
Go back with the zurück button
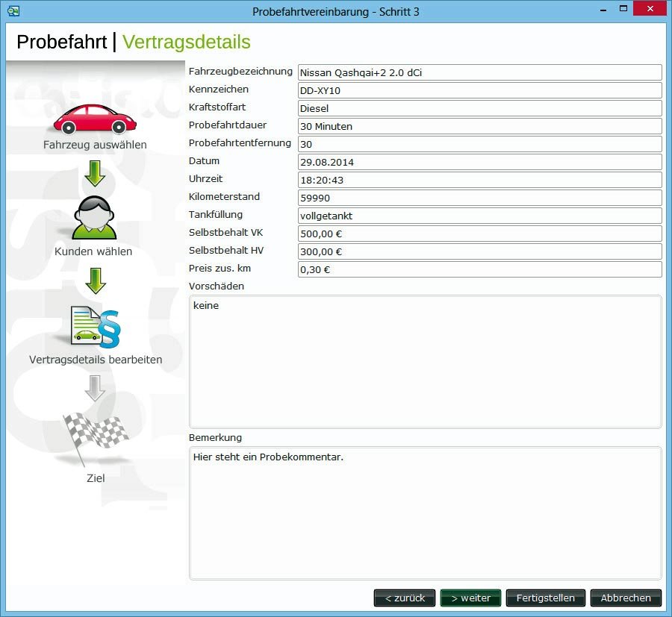click(405, 598)
